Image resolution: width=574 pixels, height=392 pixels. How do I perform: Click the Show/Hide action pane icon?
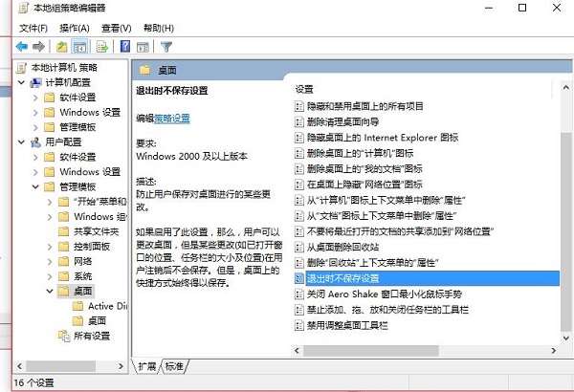[x=142, y=46]
